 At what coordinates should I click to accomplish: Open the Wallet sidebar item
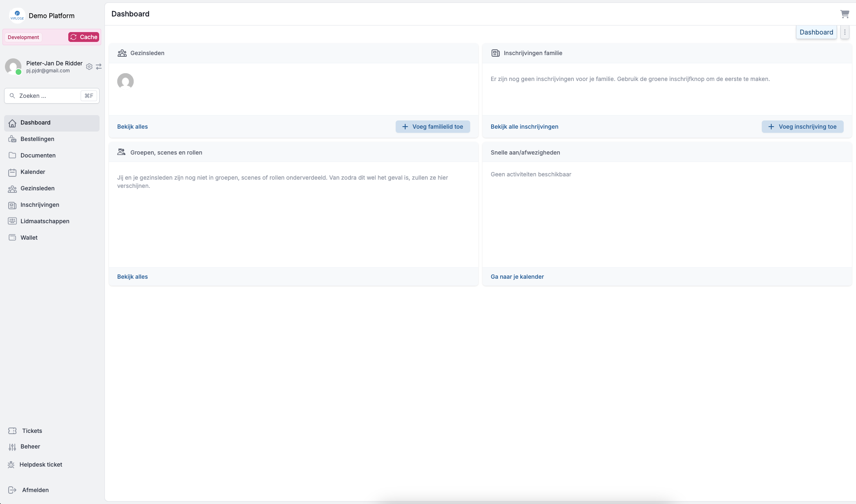pyautogui.click(x=29, y=238)
